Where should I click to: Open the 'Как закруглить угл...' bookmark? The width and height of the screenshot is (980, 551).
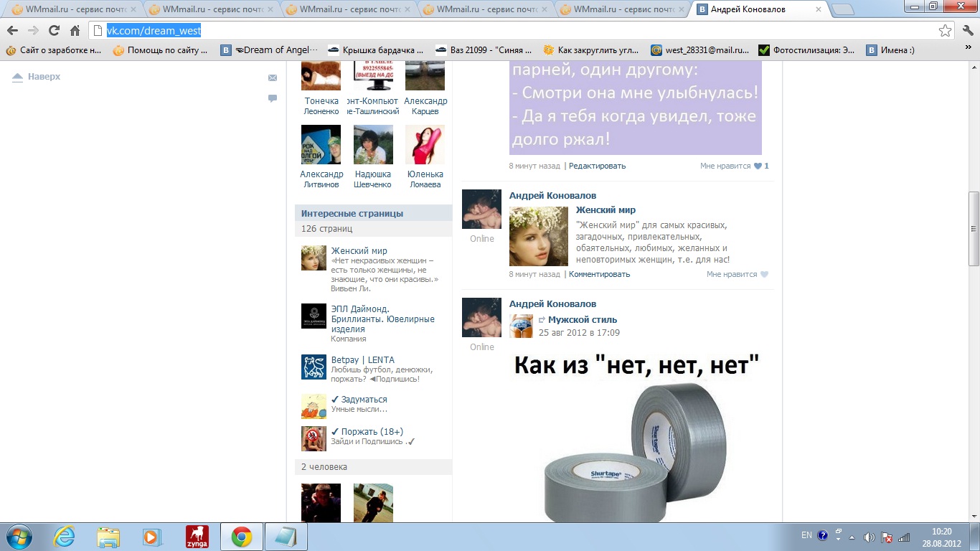(x=592, y=50)
